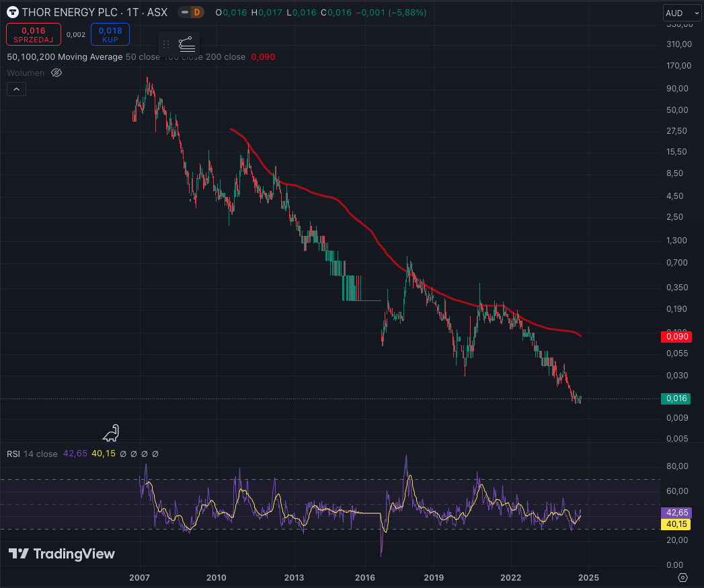Click the green 0,016 current price label
Screen dimensions: 704x588
pyautogui.click(x=676, y=398)
